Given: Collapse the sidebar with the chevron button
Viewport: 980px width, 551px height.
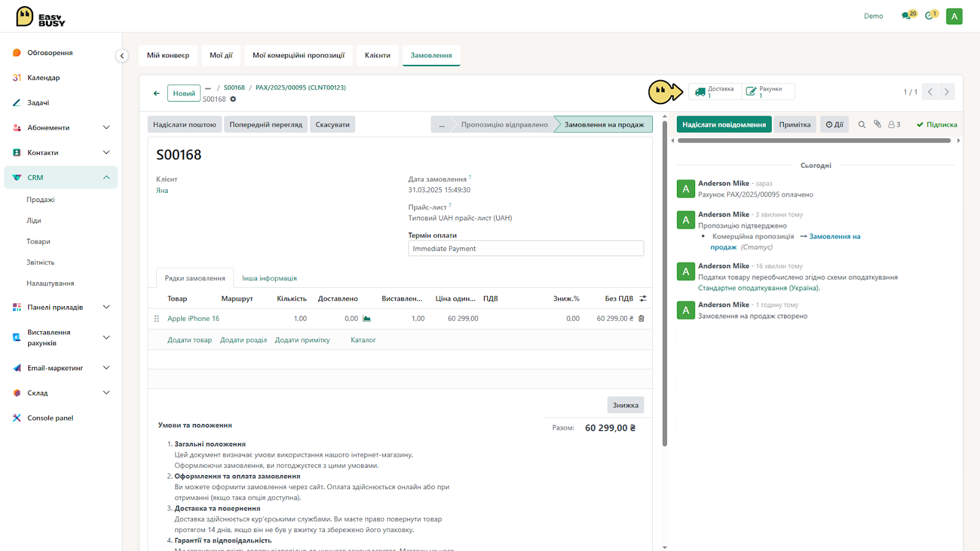Looking at the screenshot, I should tap(122, 56).
